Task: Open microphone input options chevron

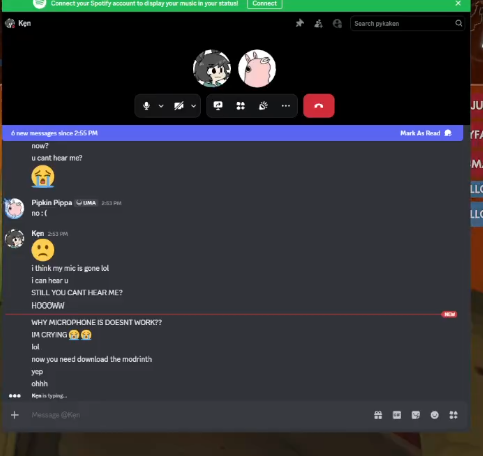Action: tap(161, 106)
